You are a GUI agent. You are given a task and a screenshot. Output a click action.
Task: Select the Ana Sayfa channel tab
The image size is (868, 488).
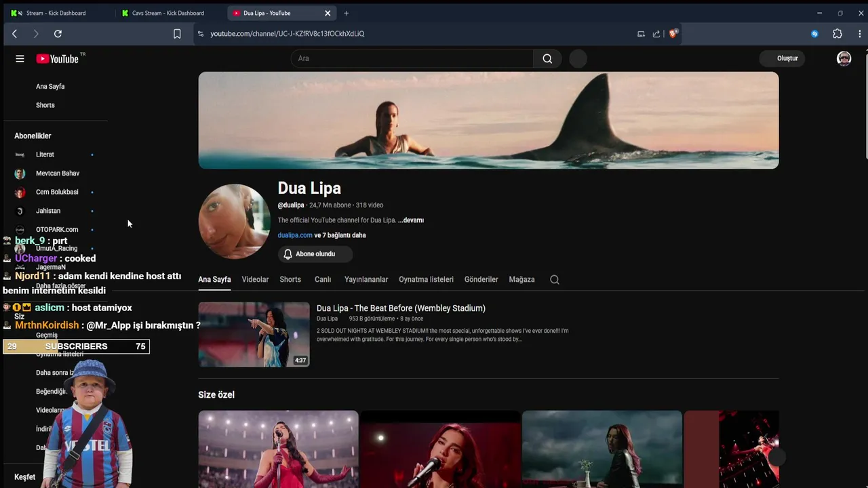click(214, 279)
